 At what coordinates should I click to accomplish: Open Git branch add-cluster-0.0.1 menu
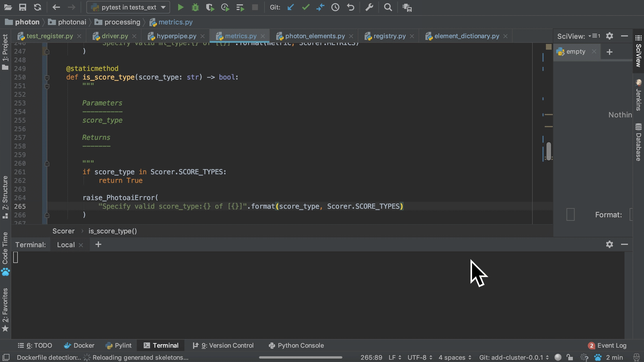coord(514,357)
